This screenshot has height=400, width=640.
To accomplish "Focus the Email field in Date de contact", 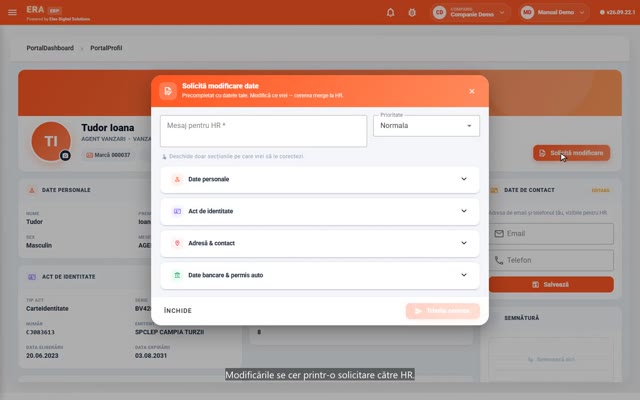I will pyautogui.click(x=551, y=234).
